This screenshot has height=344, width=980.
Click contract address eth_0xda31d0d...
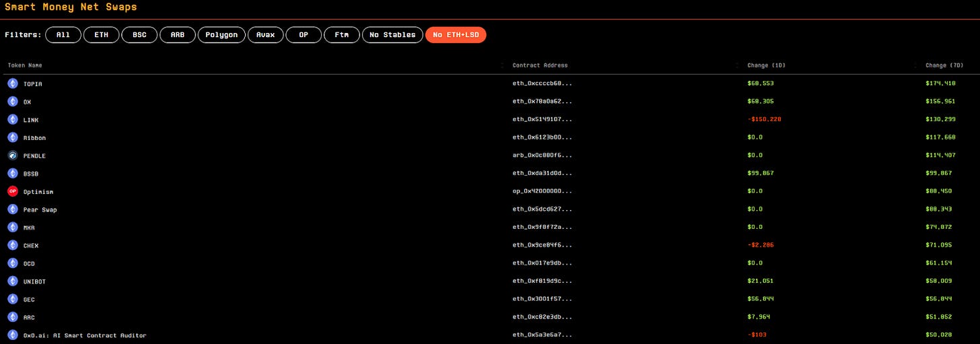pyautogui.click(x=542, y=174)
